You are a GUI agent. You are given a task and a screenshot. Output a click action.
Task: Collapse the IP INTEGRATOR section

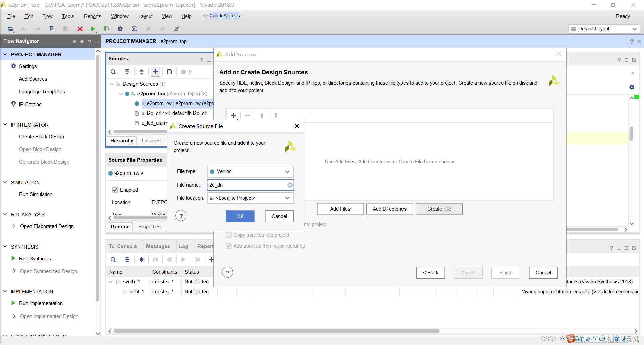5,125
